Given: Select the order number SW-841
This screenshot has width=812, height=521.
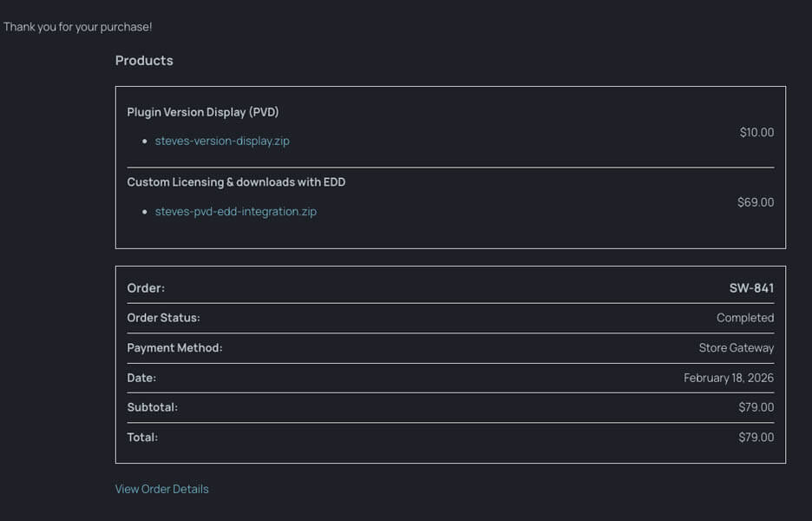Looking at the screenshot, I should click(751, 287).
